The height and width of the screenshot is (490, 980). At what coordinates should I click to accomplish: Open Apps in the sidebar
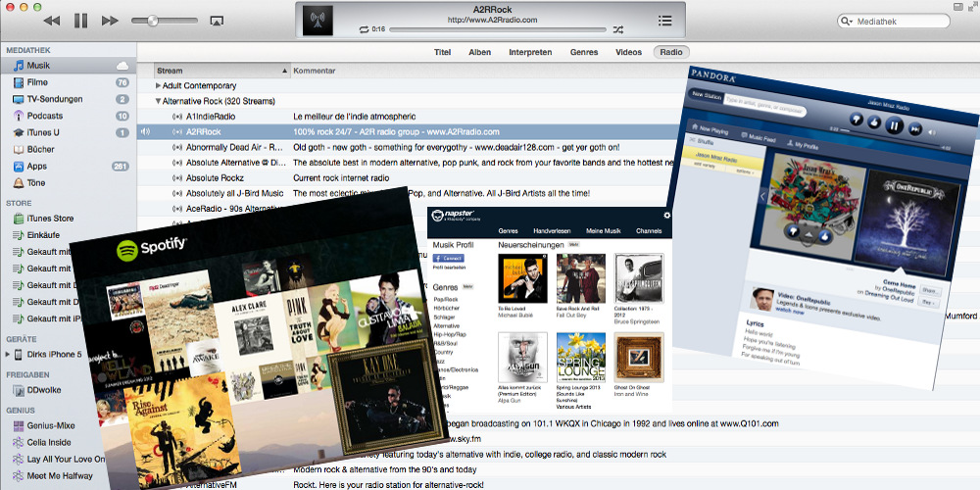pos(69,167)
